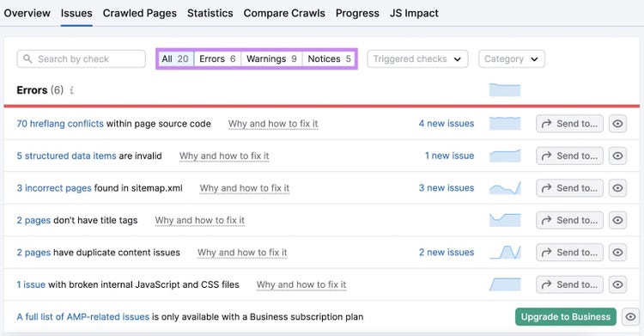This screenshot has width=644, height=336.
Task: Click title tags trend sparkline
Action: click(x=505, y=221)
